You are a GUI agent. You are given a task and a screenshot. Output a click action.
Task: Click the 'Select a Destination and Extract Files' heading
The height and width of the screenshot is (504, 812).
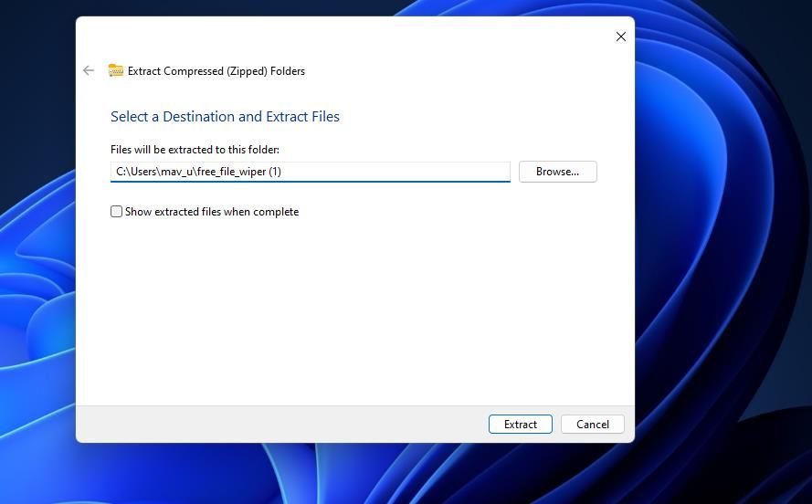[226, 117]
